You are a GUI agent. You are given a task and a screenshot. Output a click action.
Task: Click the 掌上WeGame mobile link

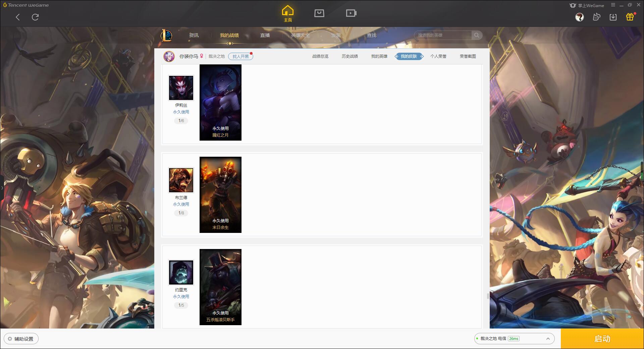coord(587,5)
